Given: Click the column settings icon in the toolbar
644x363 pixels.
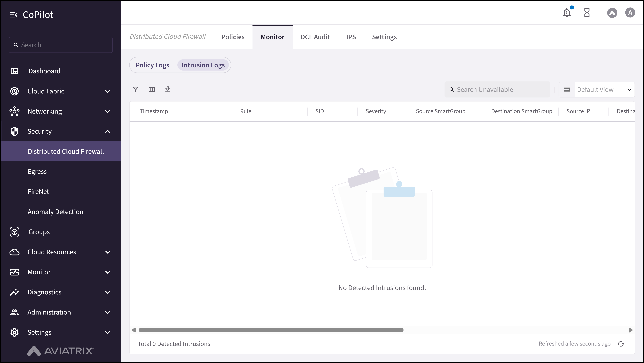Looking at the screenshot, I should tap(152, 89).
